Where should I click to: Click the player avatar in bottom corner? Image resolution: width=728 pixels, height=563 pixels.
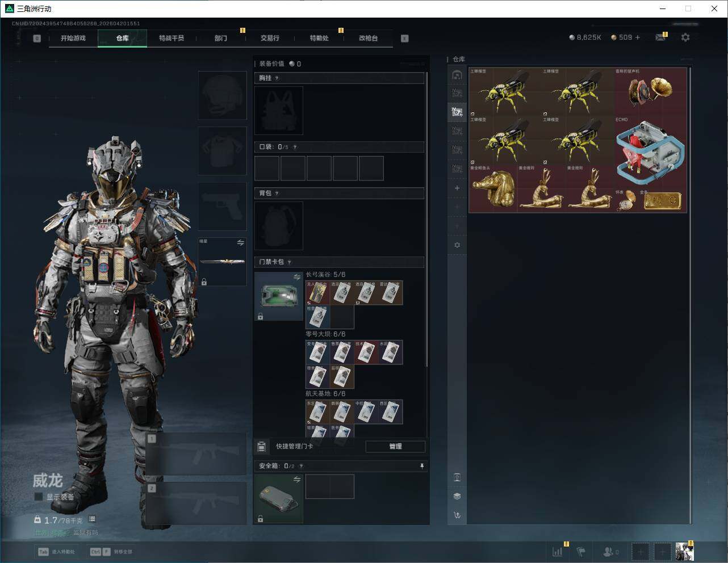[684, 551]
